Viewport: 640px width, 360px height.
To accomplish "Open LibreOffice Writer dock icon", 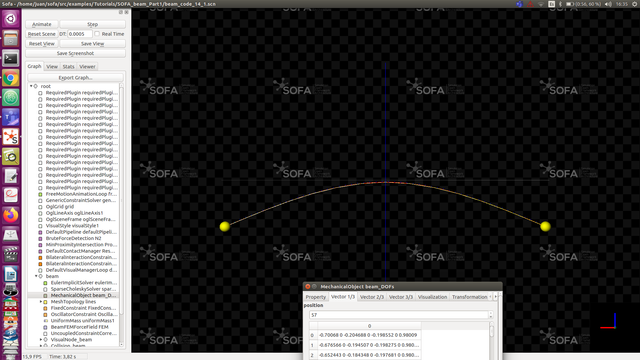I will (10, 274).
